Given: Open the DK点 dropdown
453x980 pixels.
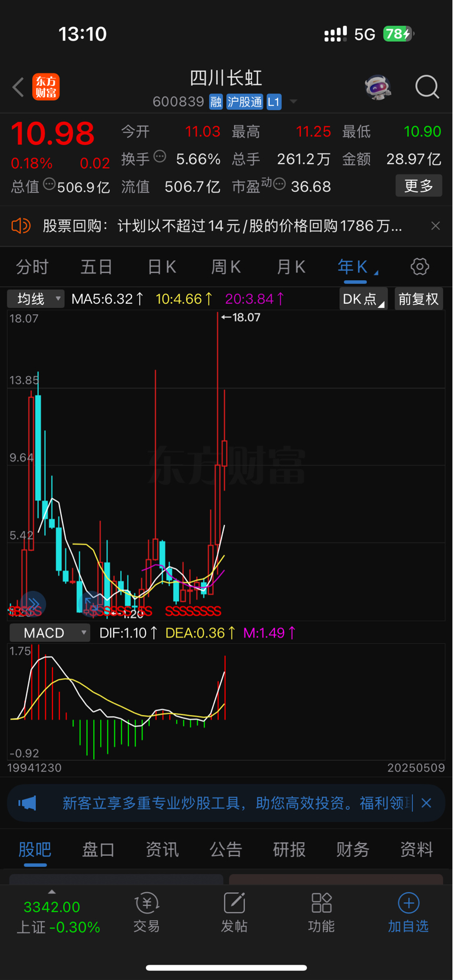Looking at the screenshot, I should click(363, 299).
